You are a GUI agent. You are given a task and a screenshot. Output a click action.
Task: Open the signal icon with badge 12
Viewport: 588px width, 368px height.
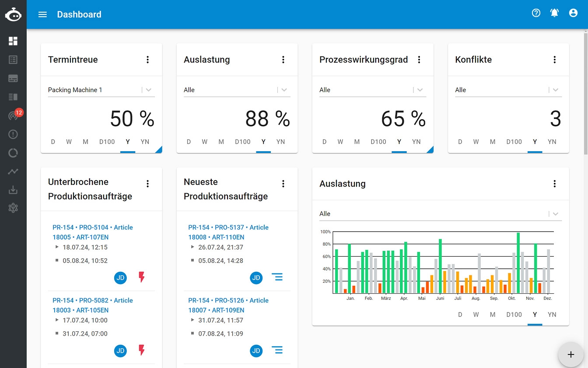[x=13, y=116]
